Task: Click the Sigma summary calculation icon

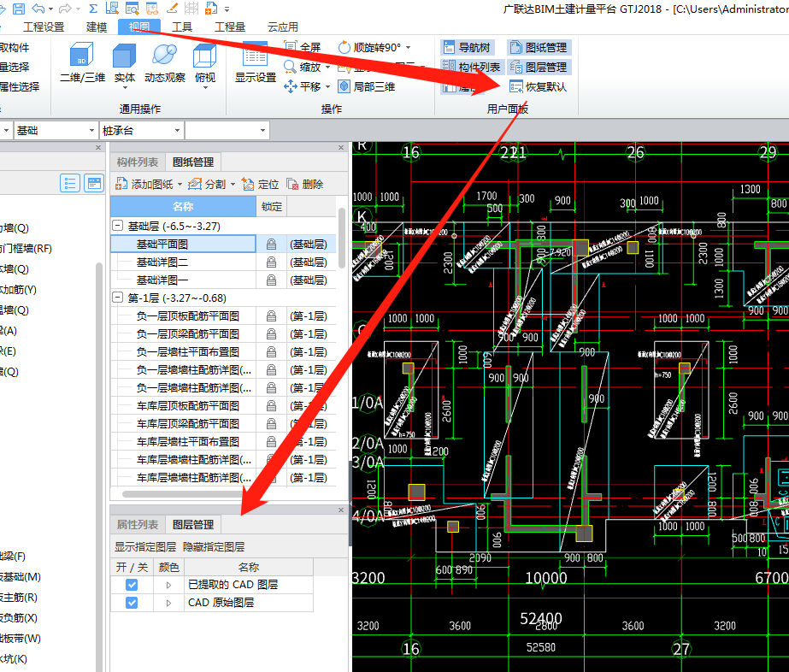Action: pos(93,8)
